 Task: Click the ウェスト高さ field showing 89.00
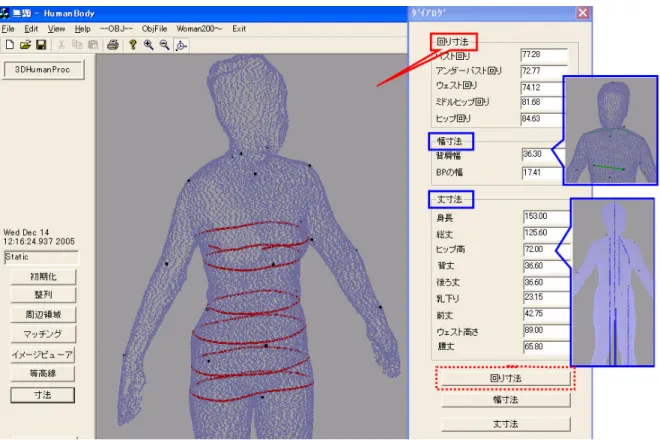pos(547,331)
